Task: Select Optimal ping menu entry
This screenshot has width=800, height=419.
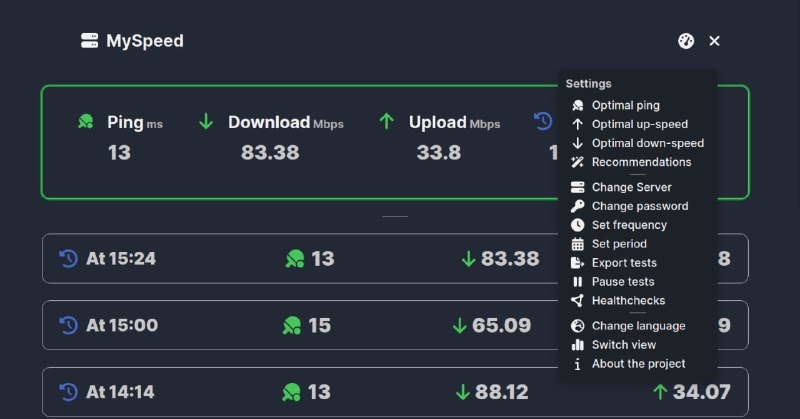Action: pyautogui.click(x=625, y=105)
